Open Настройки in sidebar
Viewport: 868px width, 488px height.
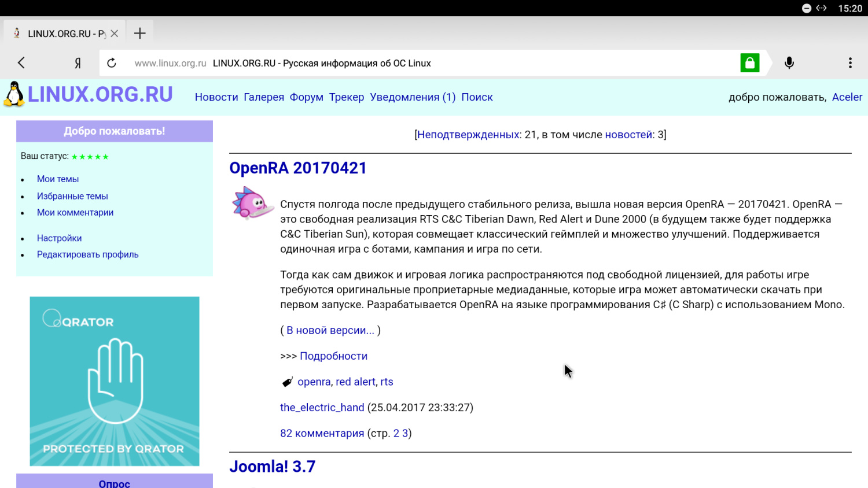click(59, 238)
